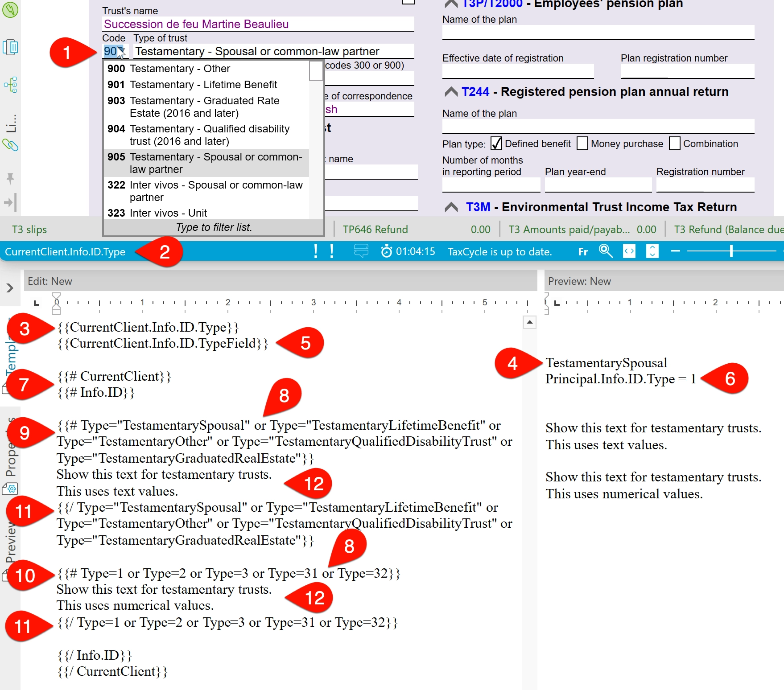
Task: Switch language with the Fr icon
Action: 583,252
